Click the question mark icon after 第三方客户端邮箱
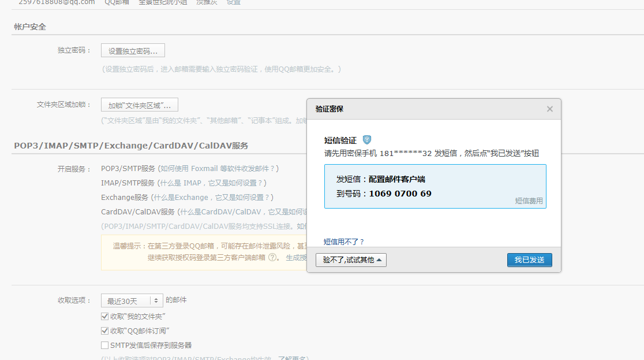Image resolution: width=644 pixels, height=360 pixels. (272, 258)
